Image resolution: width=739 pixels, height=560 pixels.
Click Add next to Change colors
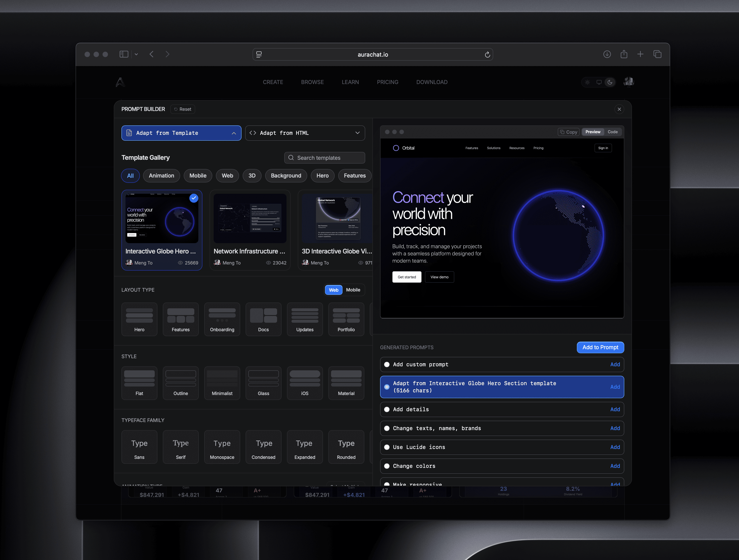pyautogui.click(x=615, y=466)
